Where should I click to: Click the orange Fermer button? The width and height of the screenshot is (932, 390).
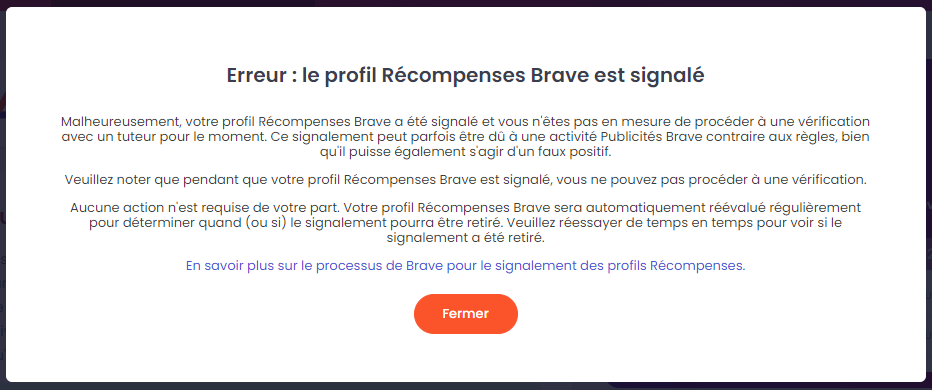[x=465, y=313]
